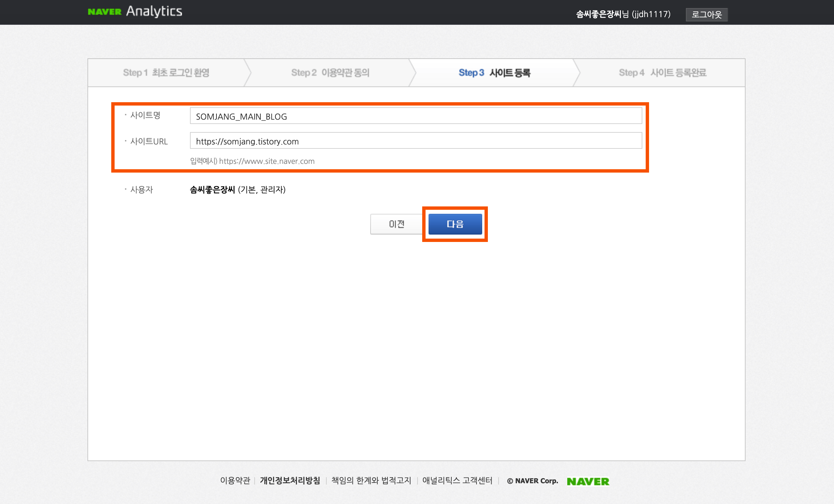Select Step 2 이용약관 동의 tab

(x=330, y=73)
